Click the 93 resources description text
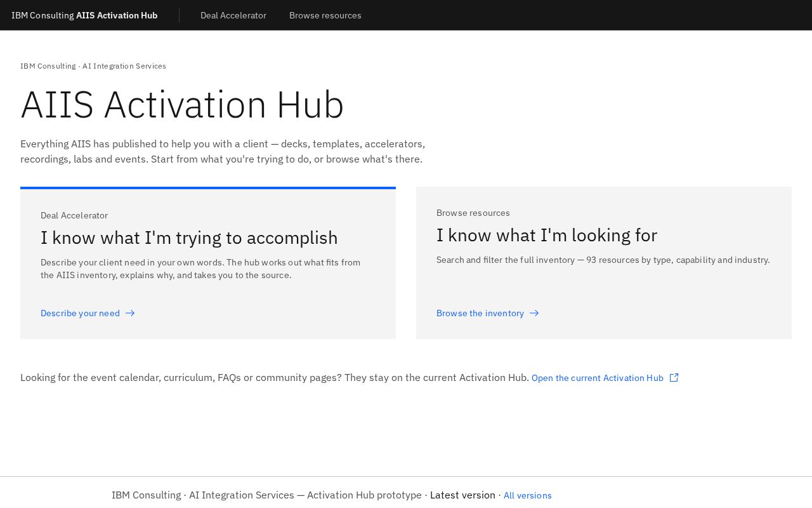The height and width of the screenshot is (508, 812). [603, 260]
